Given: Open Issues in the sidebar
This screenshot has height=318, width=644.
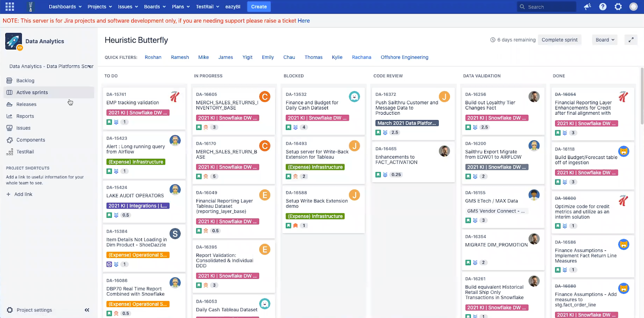Looking at the screenshot, I should (x=23, y=128).
